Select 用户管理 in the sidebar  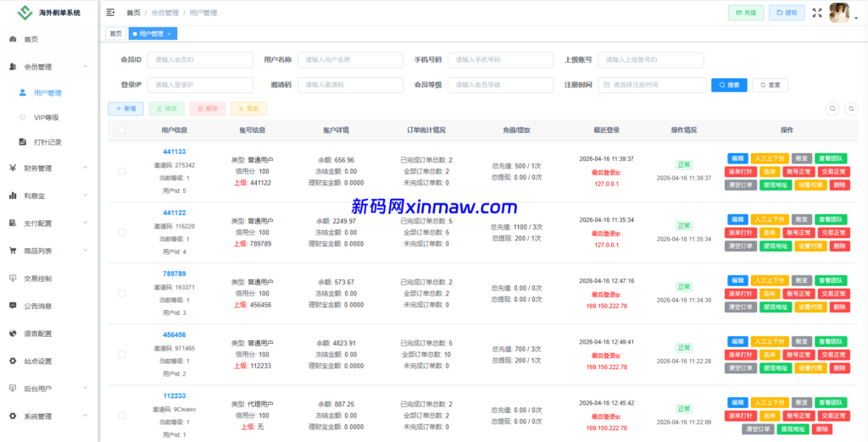pos(47,93)
